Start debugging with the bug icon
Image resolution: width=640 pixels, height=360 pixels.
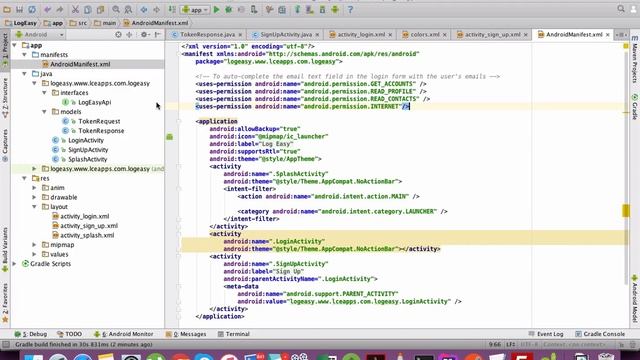click(x=229, y=9)
